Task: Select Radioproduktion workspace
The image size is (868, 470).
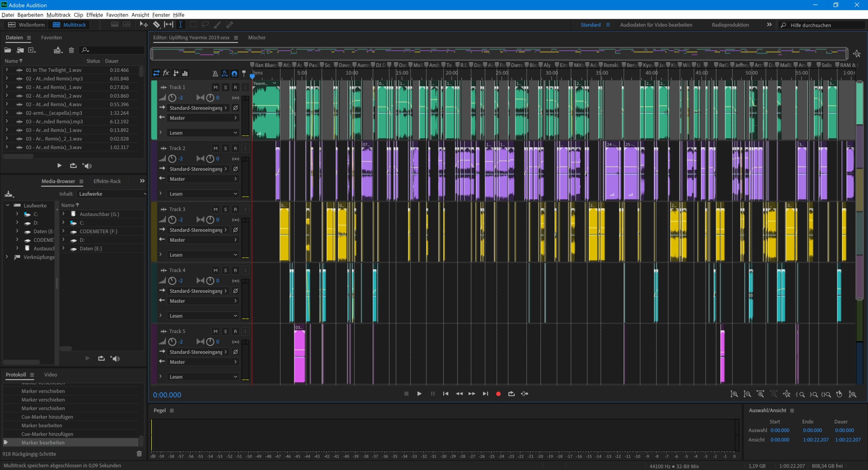Action: (730, 25)
